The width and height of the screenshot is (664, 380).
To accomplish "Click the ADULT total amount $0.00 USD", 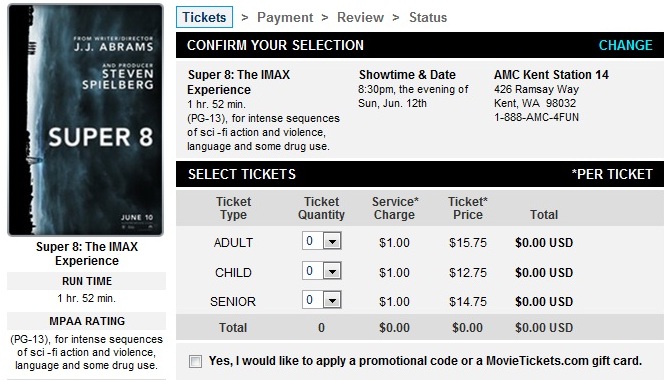I will (x=544, y=243).
